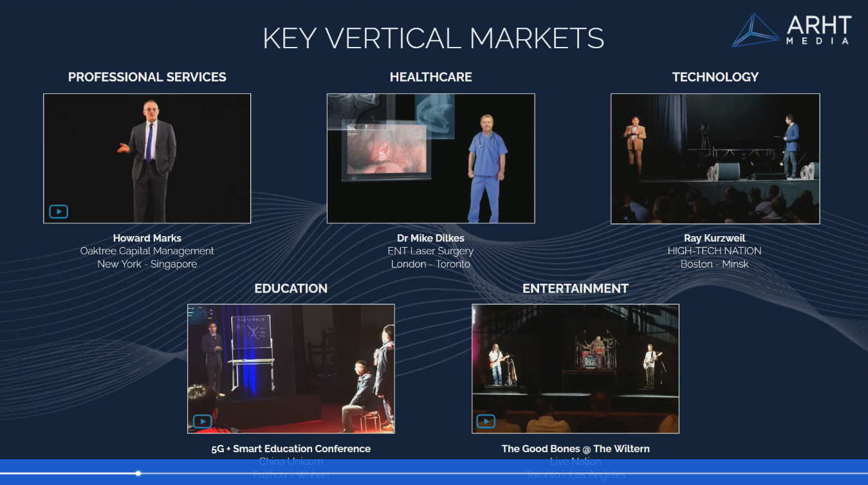Select the HEALTHCARE heading
The image size is (868, 485).
431,77
